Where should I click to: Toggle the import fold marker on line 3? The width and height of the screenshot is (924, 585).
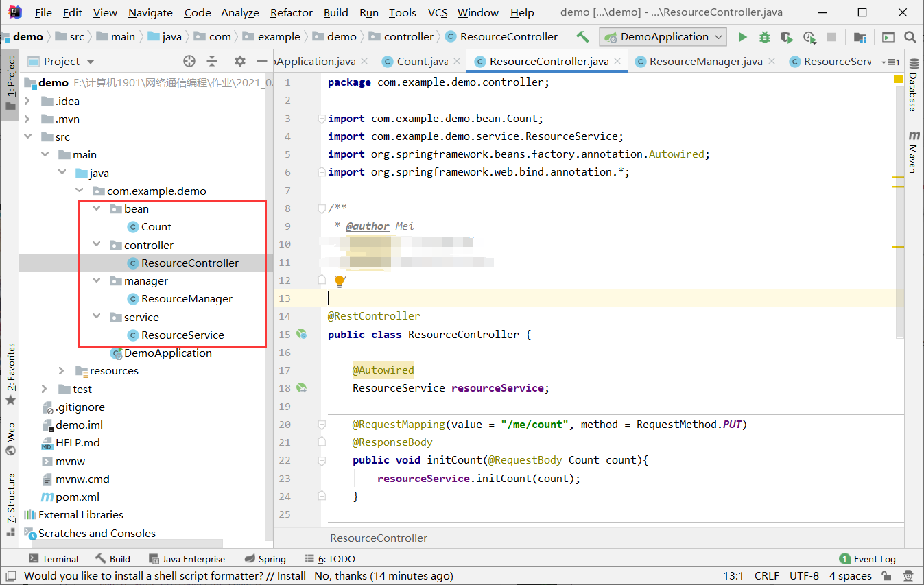pyautogui.click(x=322, y=119)
